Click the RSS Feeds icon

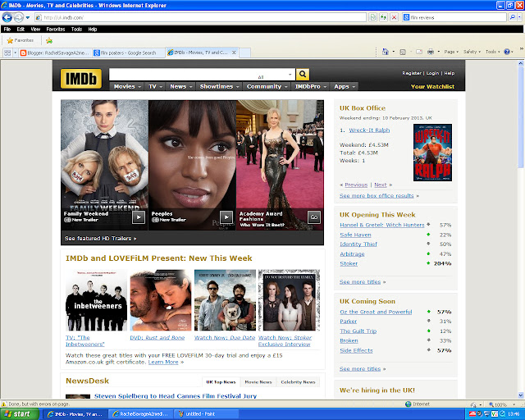pos(403,52)
